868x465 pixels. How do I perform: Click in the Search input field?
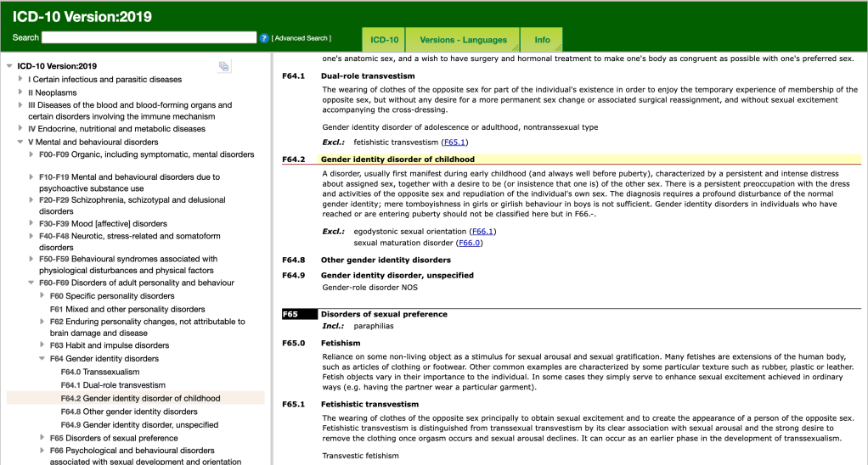click(149, 37)
